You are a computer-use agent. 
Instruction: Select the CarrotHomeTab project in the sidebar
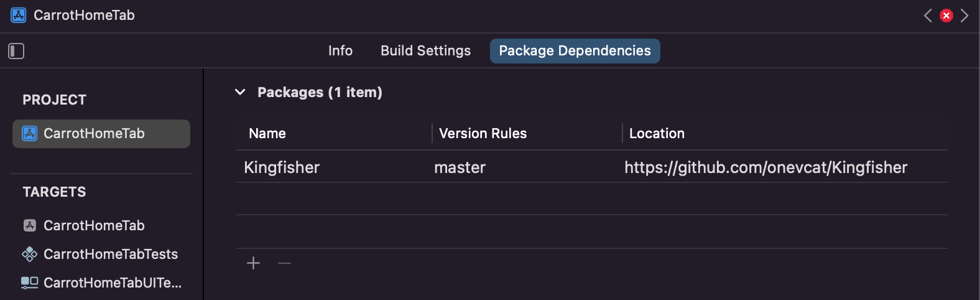pyautogui.click(x=101, y=134)
